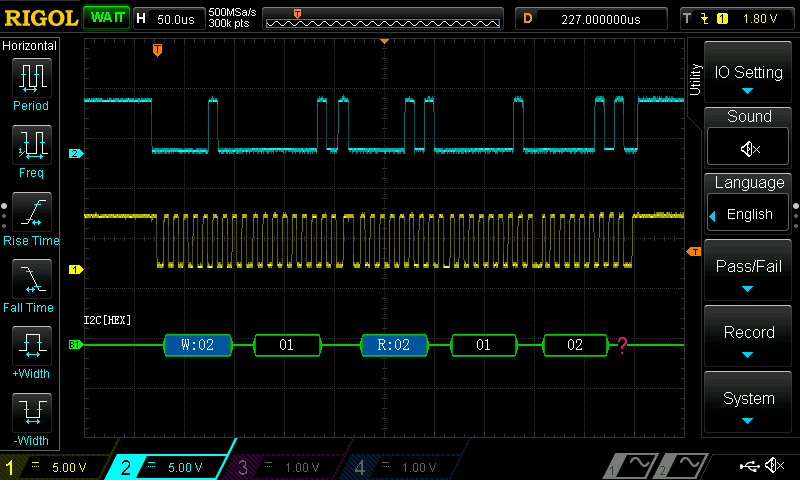Select the Fall Time measurement icon

pos(32,279)
